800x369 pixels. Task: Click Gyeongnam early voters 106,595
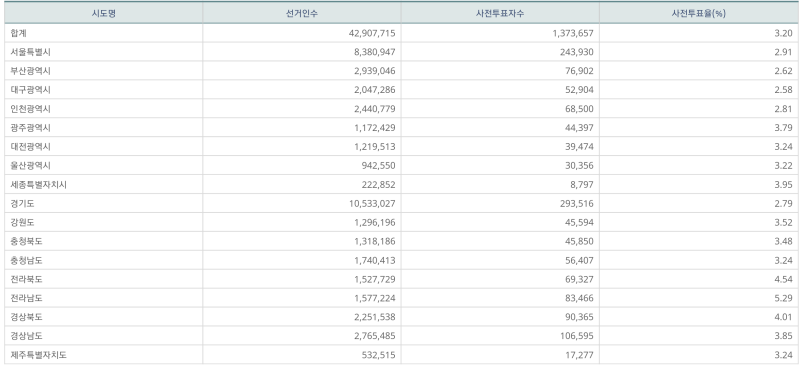tap(577, 336)
